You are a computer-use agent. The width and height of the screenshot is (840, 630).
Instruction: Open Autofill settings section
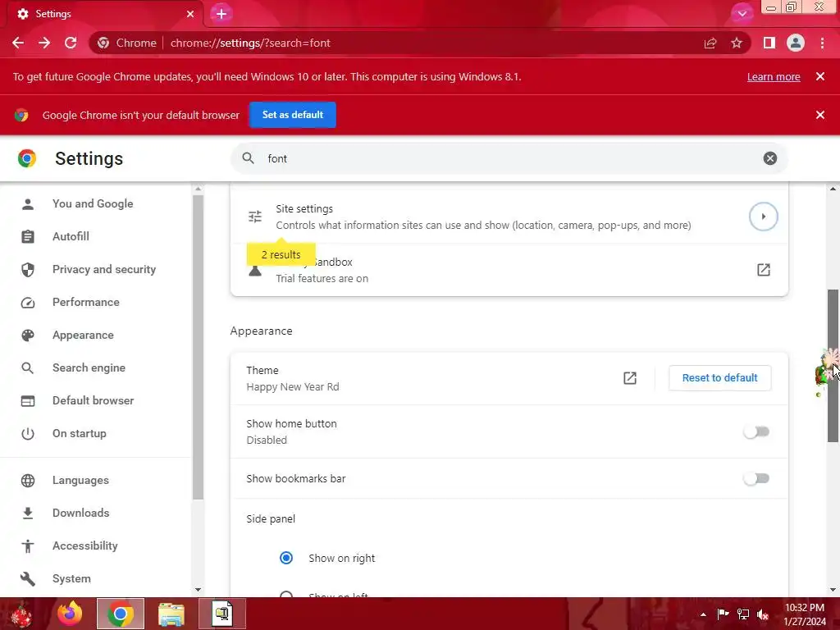pos(71,236)
